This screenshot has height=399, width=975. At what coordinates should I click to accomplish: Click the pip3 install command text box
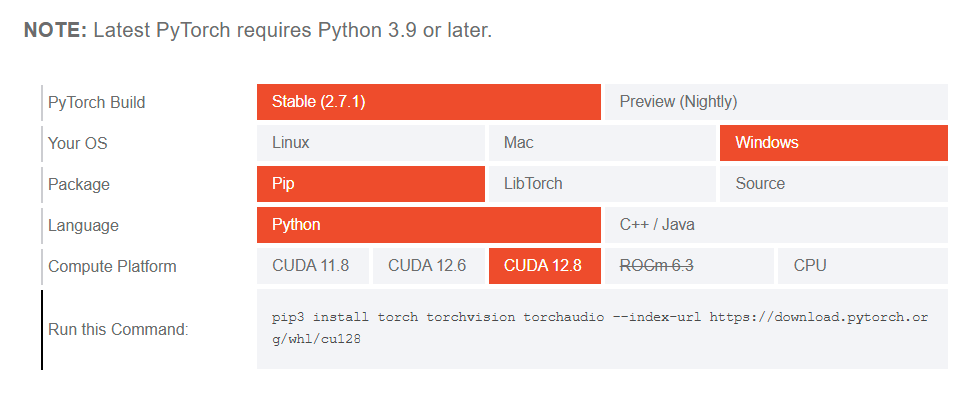click(602, 329)
